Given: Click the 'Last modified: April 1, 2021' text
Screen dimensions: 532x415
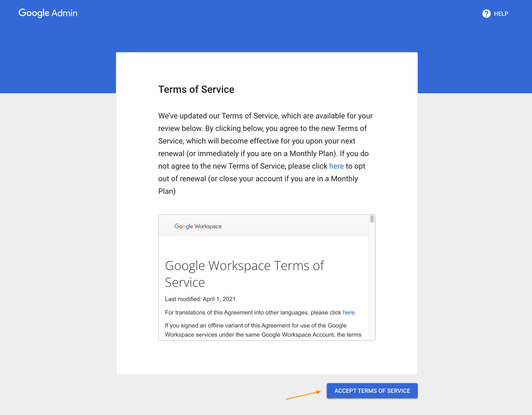Looking at the screenshot, I should 200,299.
